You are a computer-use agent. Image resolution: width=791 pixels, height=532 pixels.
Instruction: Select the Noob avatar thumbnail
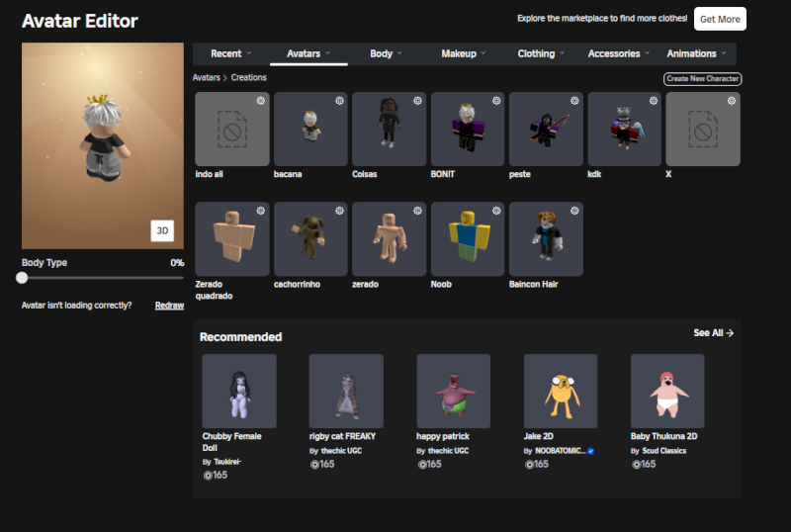(x=467, y=238)
